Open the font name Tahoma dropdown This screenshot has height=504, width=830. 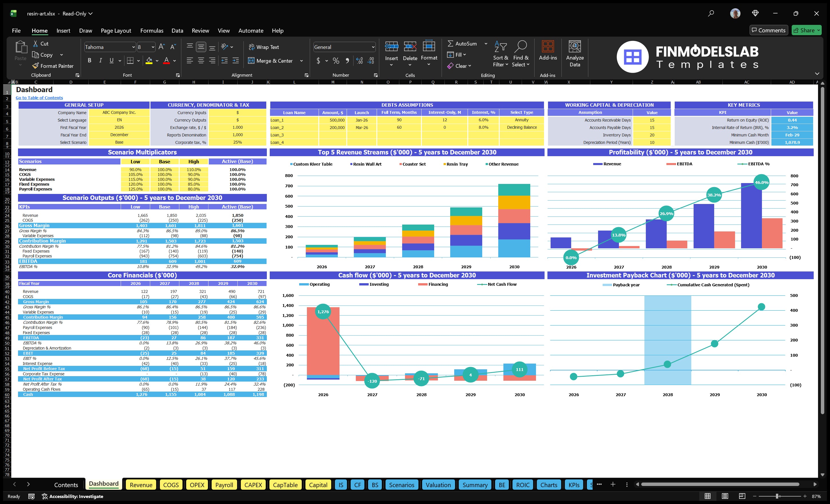pos(133,47)
